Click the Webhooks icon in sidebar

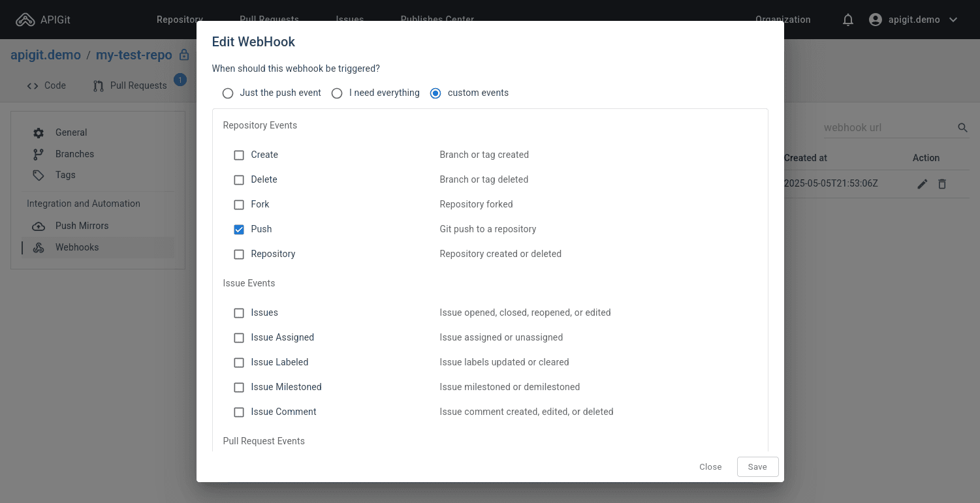(39, 247)
